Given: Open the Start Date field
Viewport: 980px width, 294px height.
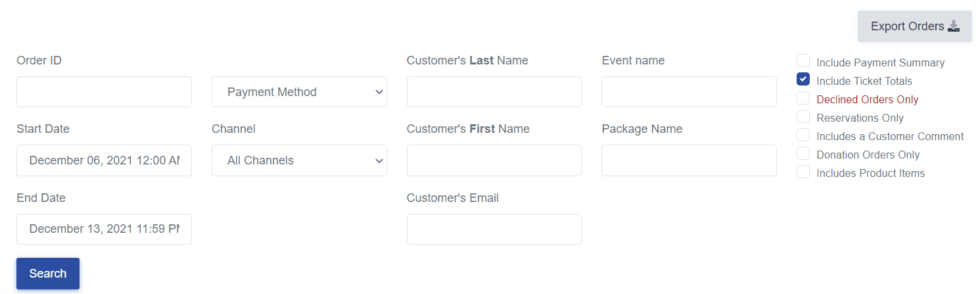Looking at the screenshot, I should [104, 160].
